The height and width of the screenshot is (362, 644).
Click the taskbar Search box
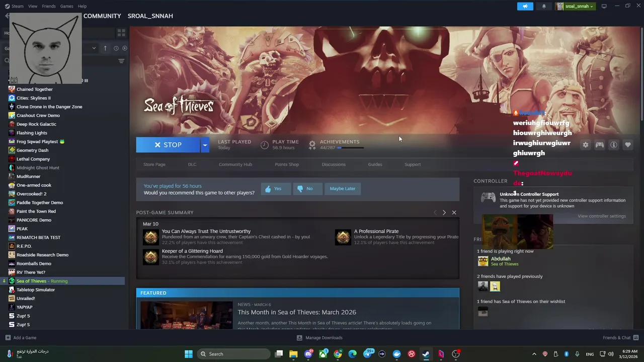[233, 354]
